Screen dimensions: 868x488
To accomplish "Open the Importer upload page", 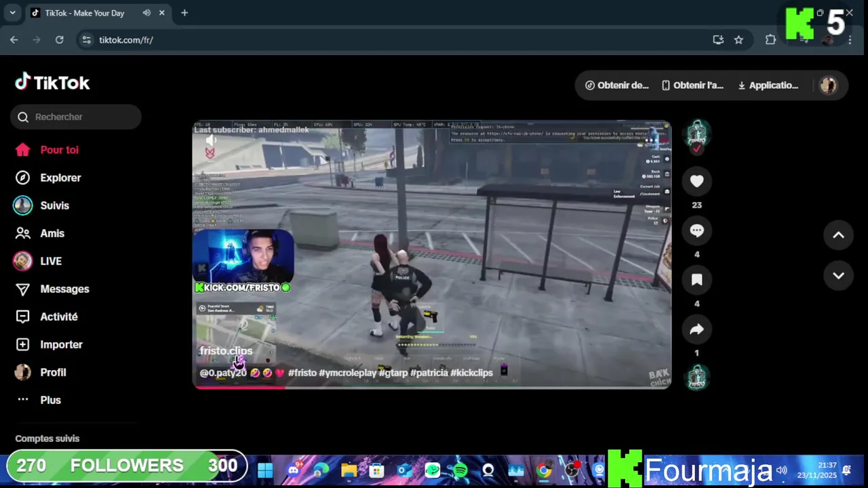I will click(x=49, y=344).
